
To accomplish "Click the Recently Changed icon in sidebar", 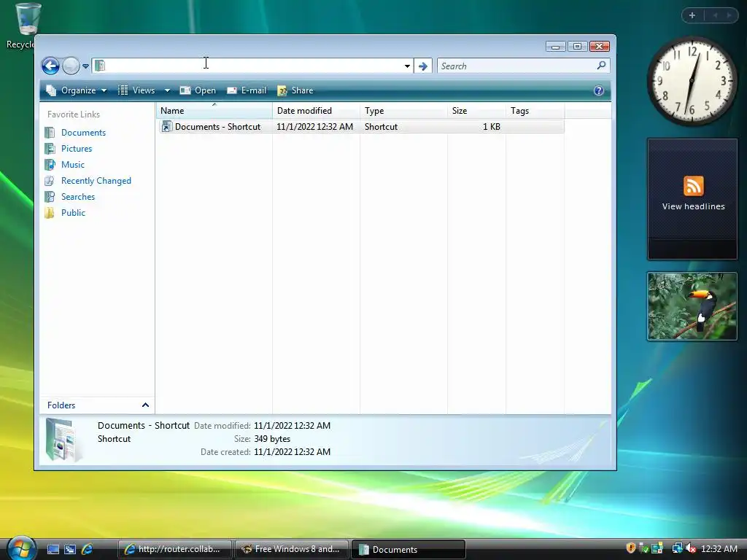I will click(50, 181).
